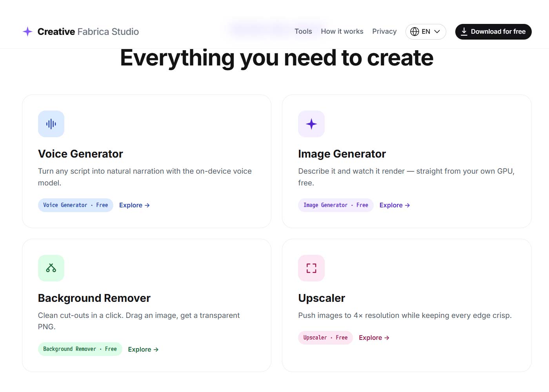Go to How it works
Viewport: 549px width, 392px height.
pos(342,31)
